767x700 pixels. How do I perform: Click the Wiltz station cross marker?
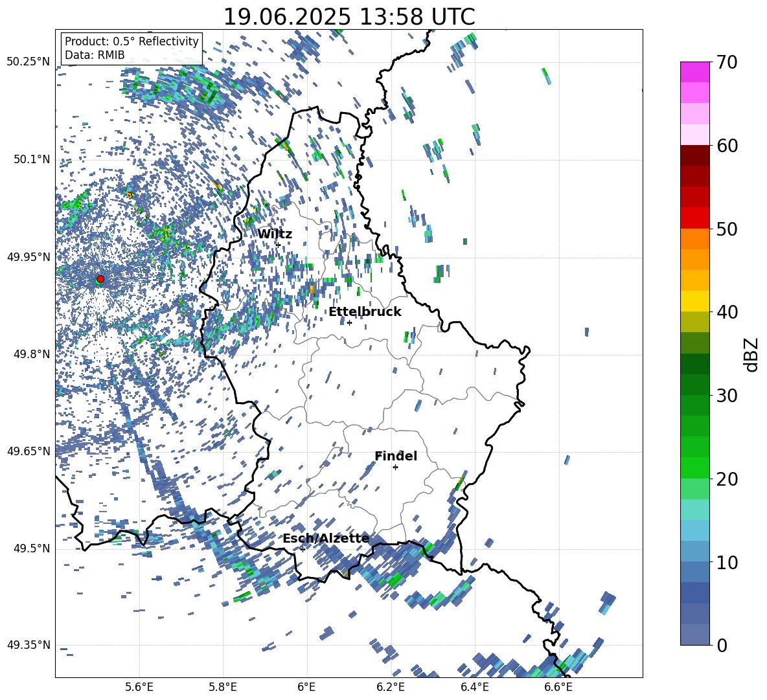[279, 245]
